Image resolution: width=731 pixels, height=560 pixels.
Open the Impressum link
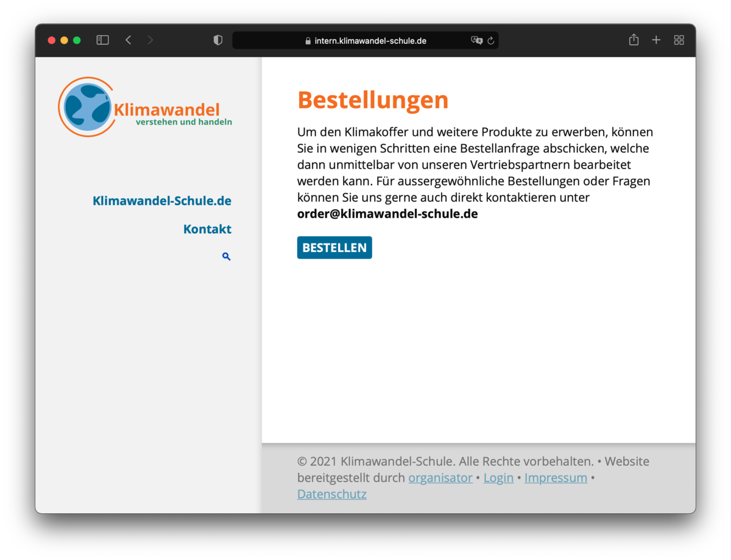(556, 478)
